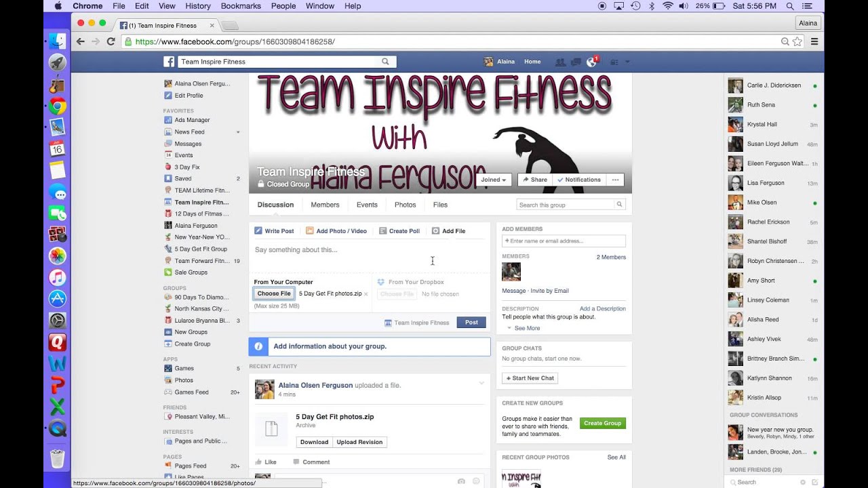Click the Facebook logo icon

[169, 62]
